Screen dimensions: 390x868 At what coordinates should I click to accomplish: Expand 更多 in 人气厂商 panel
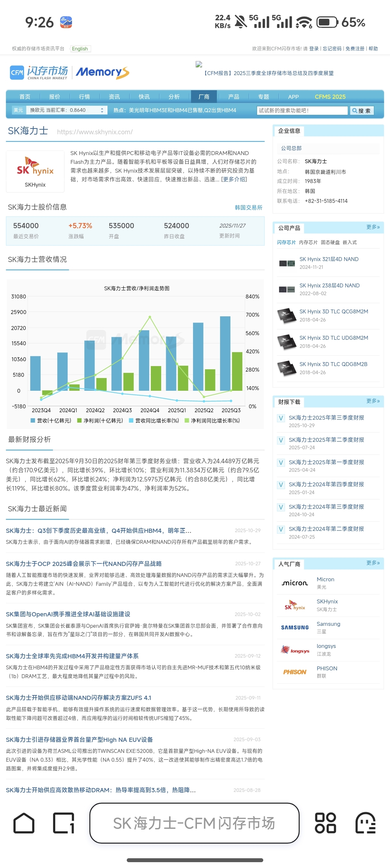[373, 563]
